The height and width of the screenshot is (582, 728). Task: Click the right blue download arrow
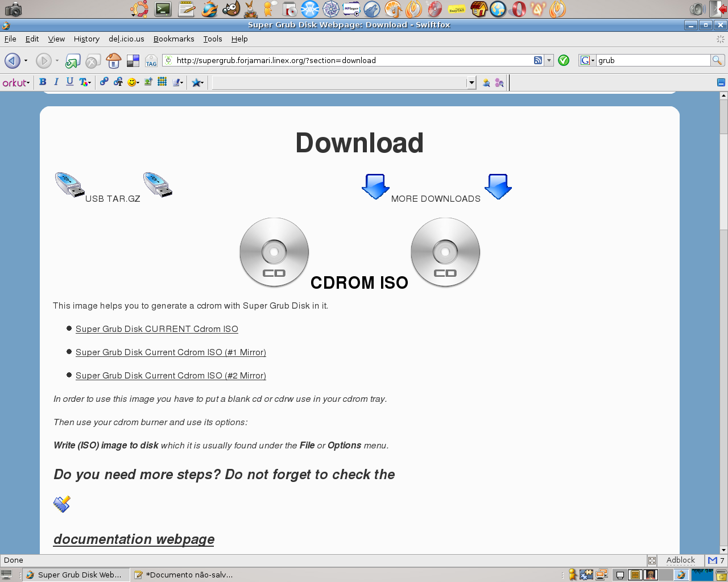tap(498, 186)
